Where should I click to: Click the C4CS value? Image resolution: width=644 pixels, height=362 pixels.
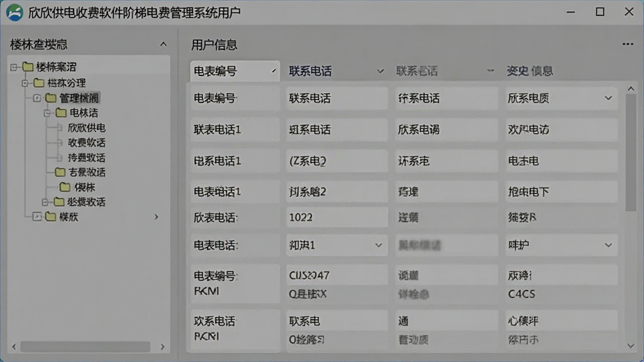[521, 294]
